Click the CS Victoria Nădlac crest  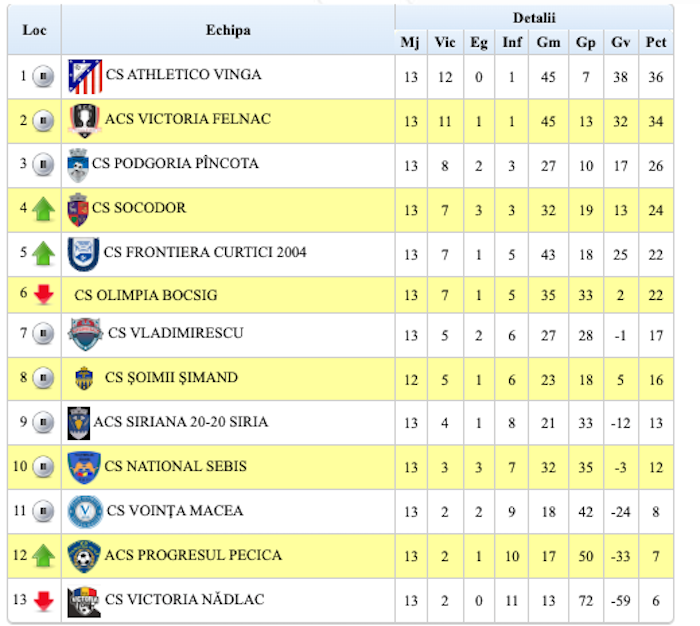pos(84,601)
